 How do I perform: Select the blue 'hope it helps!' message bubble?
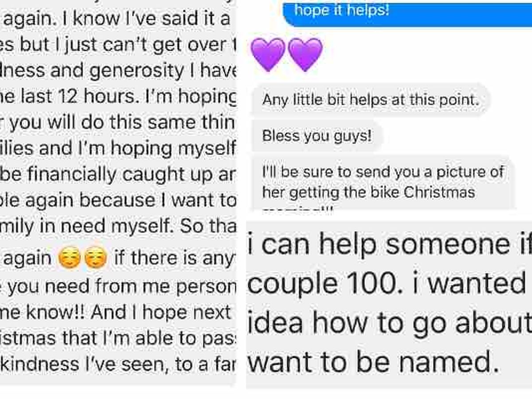tap(407, 13)
